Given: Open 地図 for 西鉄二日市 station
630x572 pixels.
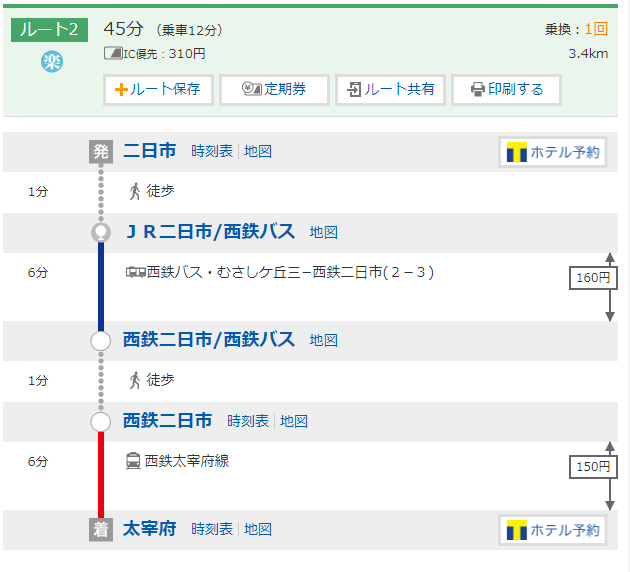Looking at the screenshot, I should (x=294, y=421).
